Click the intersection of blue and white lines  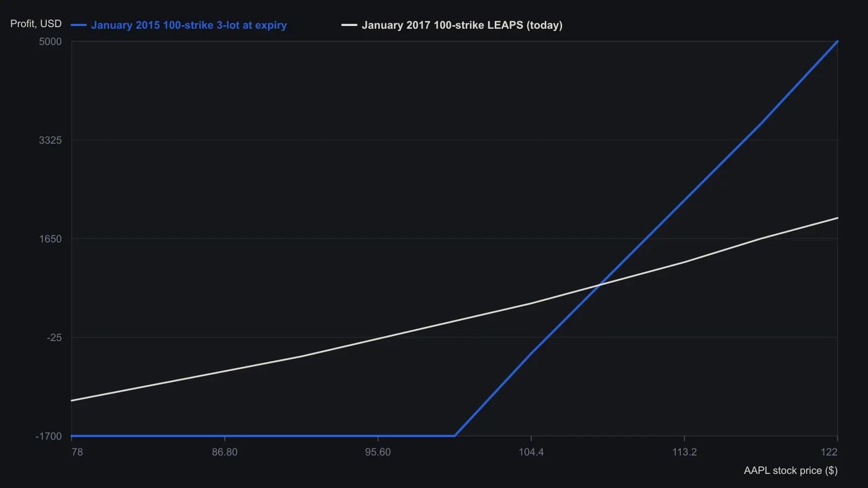[x=599, y=284]
